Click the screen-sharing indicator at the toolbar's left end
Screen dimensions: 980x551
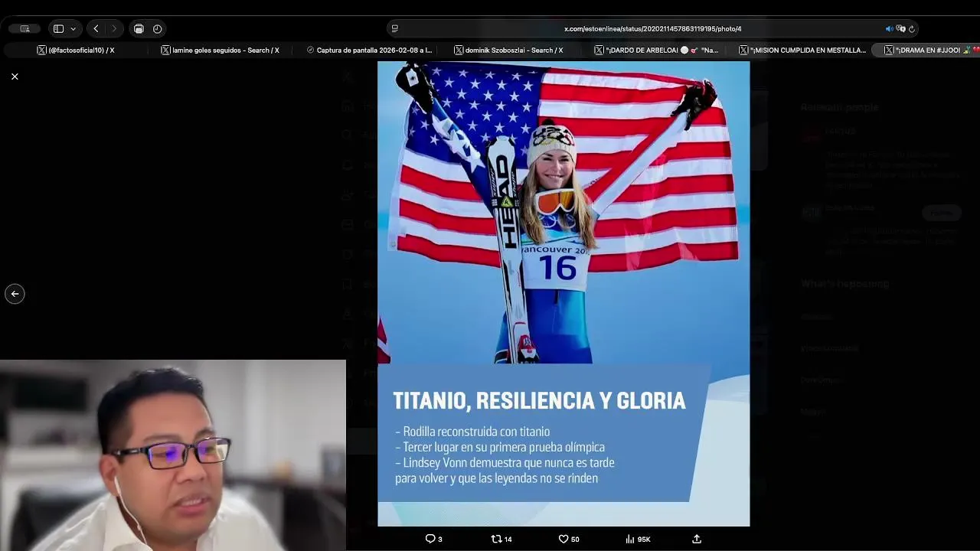pyautogui.click(x=25, y=28)
